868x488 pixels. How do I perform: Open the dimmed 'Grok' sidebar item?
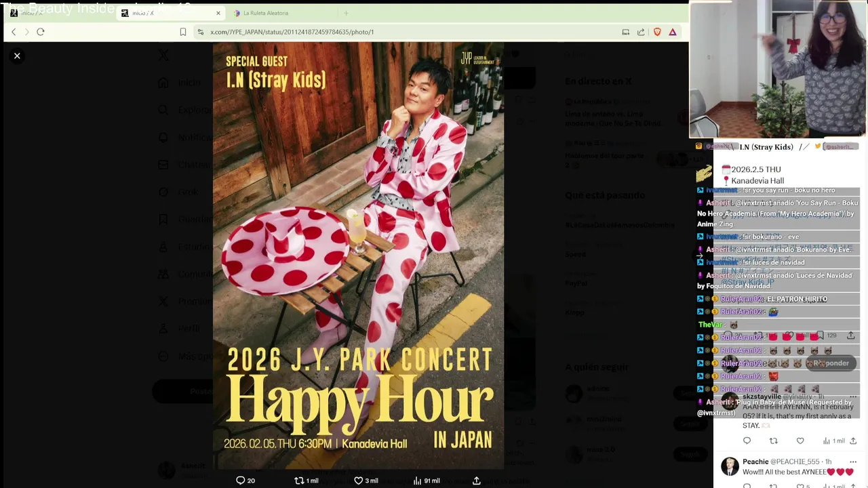[180, 192]
